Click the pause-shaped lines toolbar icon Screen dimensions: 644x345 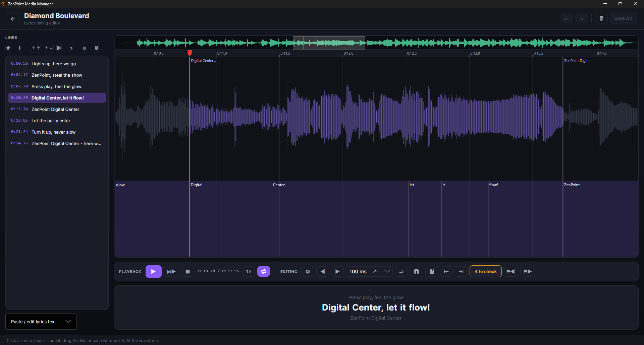84,48
